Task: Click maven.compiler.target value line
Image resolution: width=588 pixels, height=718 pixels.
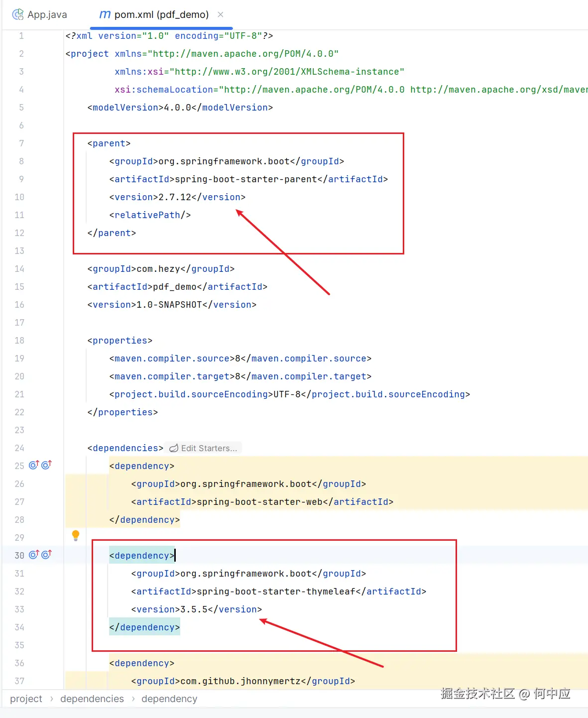Action: pos(240,376)
